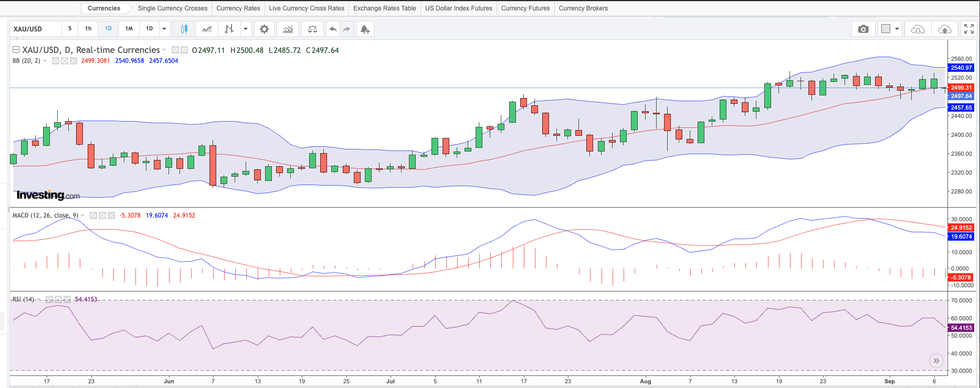Screen dimensions: 980x388
Task: Switch to the area chart style icon
Action: pyautogui.click(x=207, y=29)
